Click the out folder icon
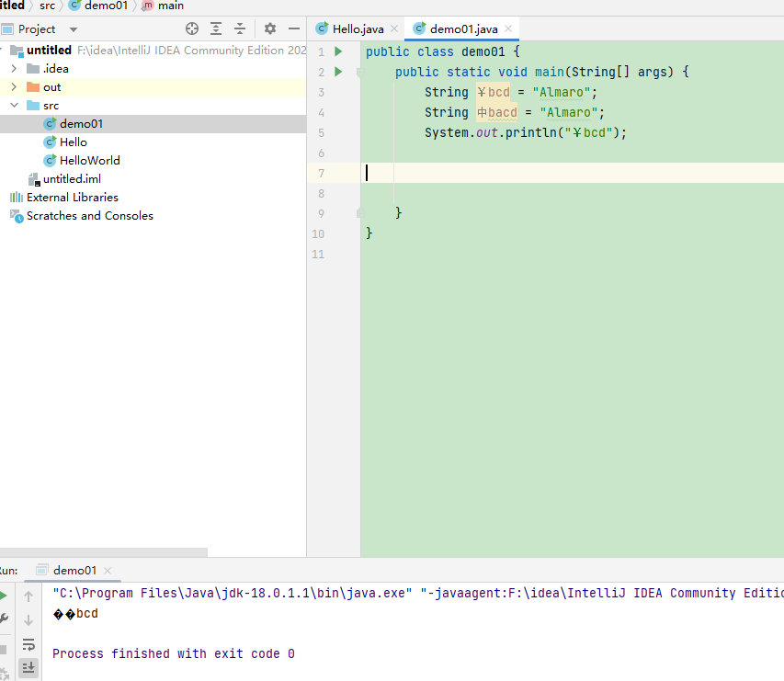 (33, 87)
